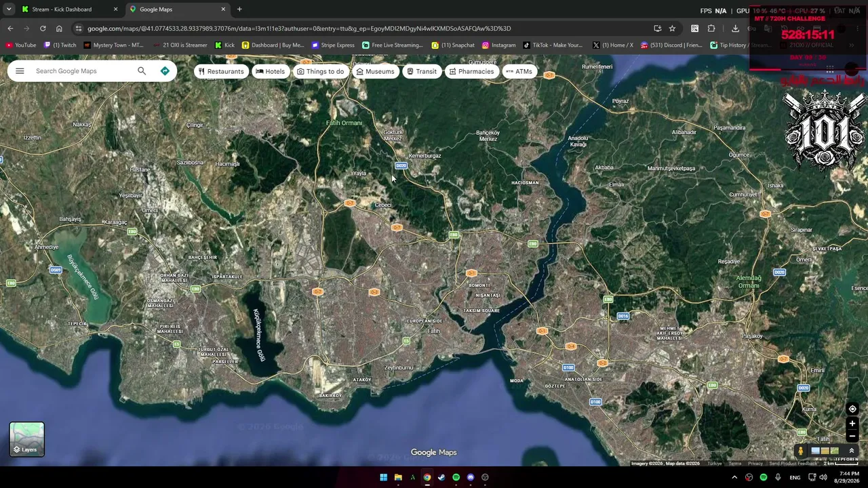Open the Home / X bookmark

(x=612, y=45)
